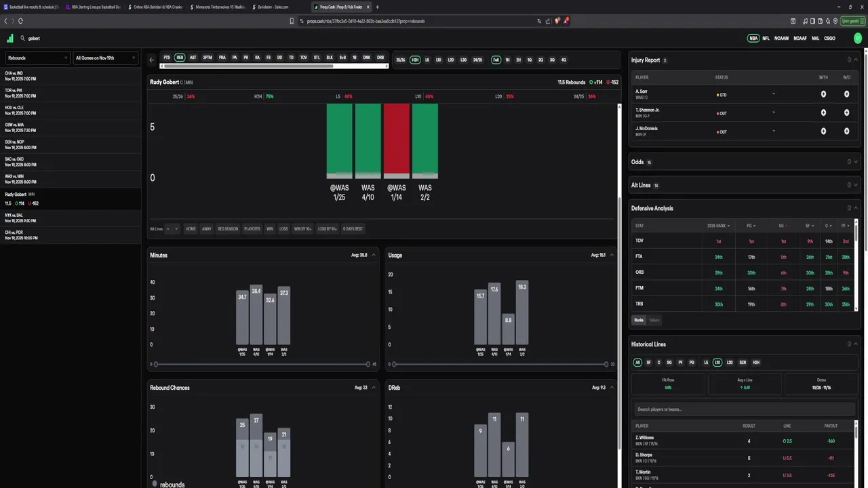The width and height of the screenshot is (868, 488).
Task: Switch to the Values view in Defensive Analysis
Action: click(x=654, y=320)
